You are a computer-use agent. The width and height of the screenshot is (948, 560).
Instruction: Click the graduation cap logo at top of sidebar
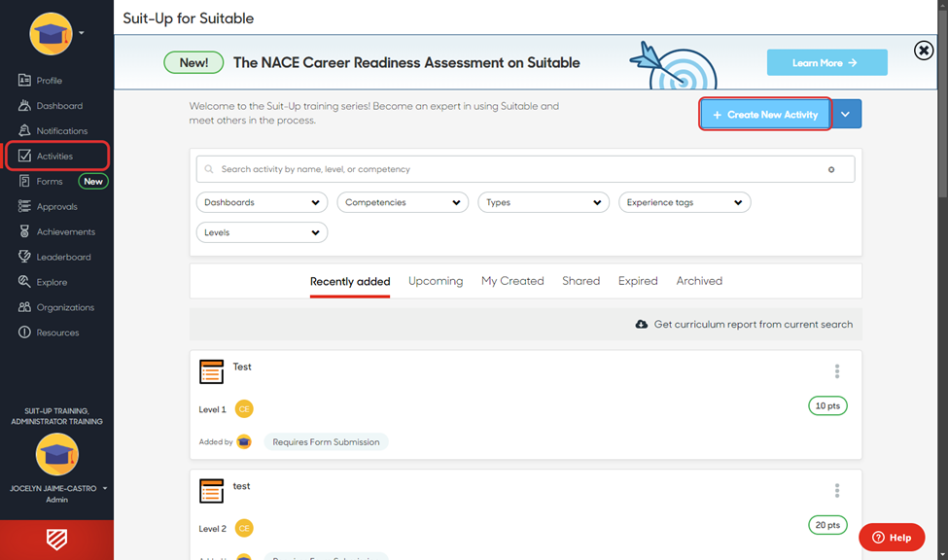click(x=51, y=34)
